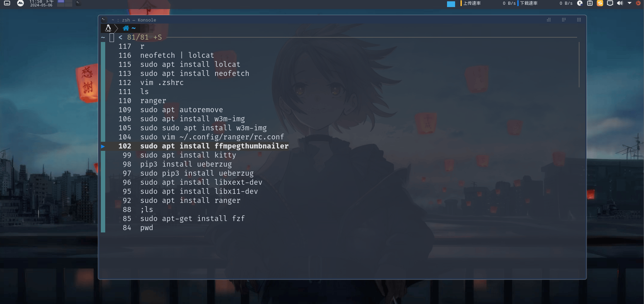Select history entry 'neofetch | lolcat'
The height and width of the screenshot is (304, 644).
pos(177,55)
